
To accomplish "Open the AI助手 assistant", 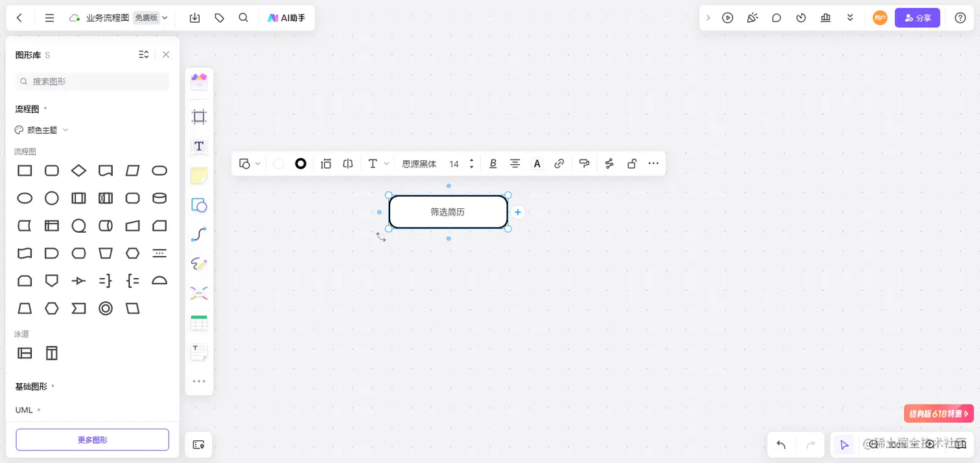I will click(x=286, y=18).
